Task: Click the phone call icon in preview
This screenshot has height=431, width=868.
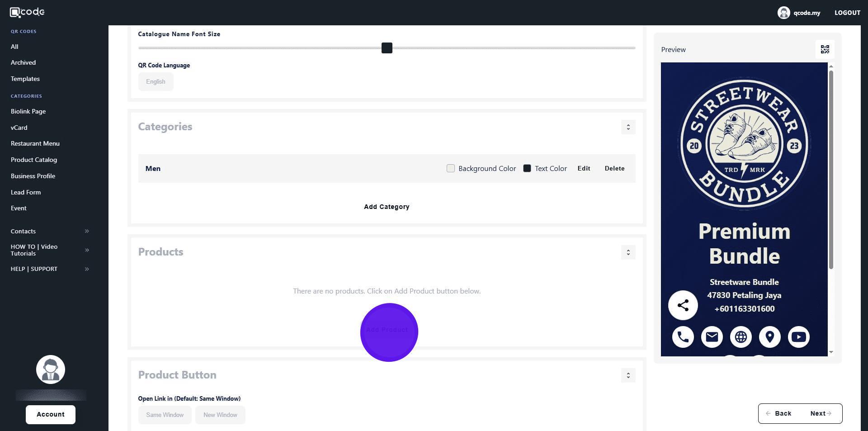Action: [x=683, y=337]
